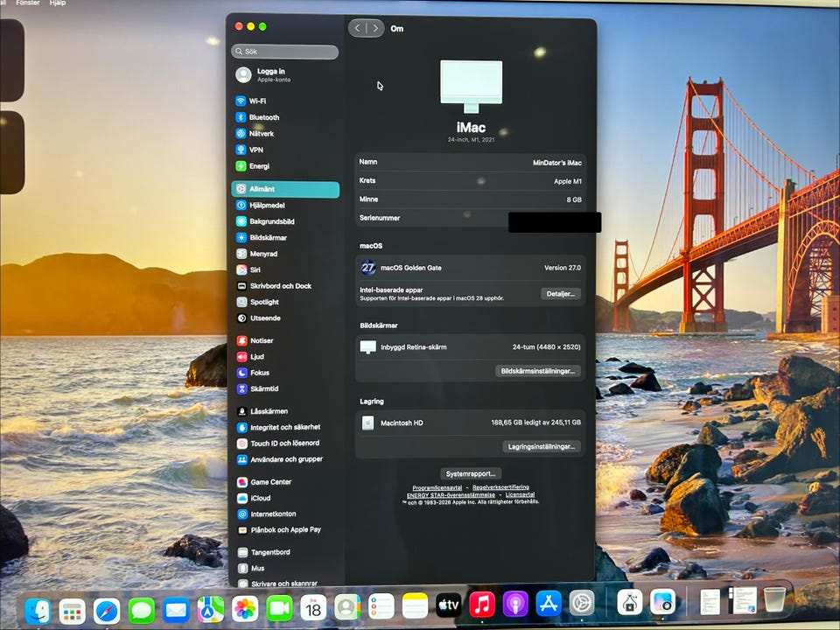The image size is (840, 630).
Task: Select the highlighted Allmänt item
Action: click(x=285, y=189)
